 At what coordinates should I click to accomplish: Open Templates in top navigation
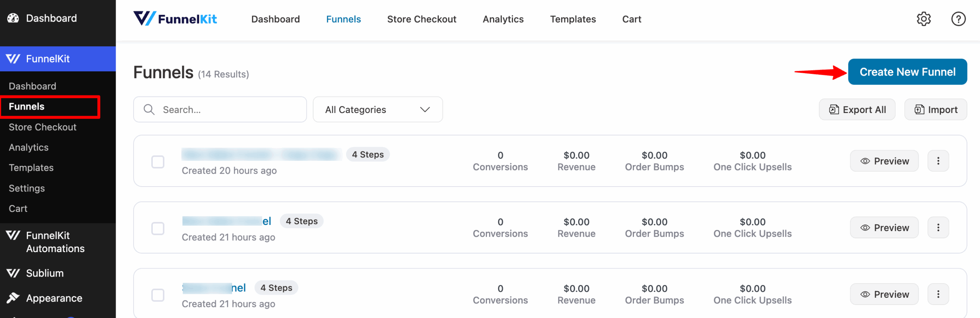tap(573, 19)
